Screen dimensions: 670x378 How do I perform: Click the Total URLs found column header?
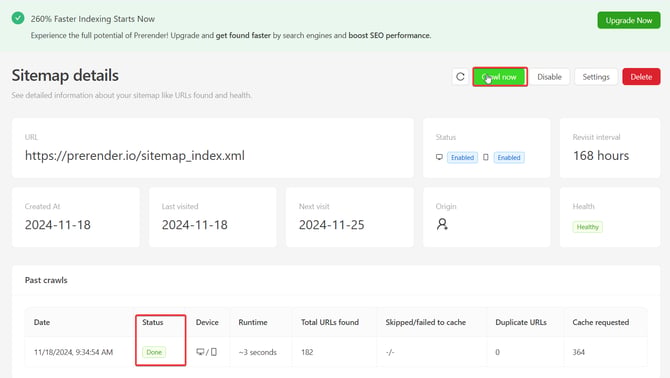click(x=330, y=322)
